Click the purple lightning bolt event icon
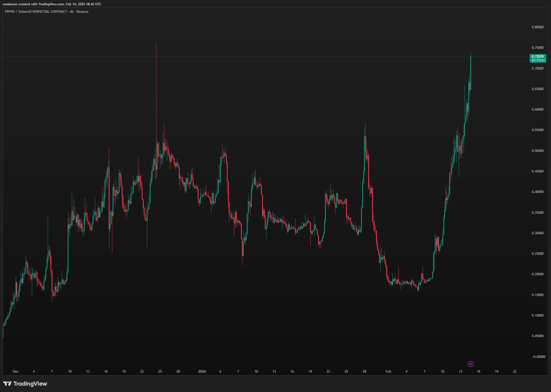This screenshot has height=392, width=551. click(x=471, y=364)
